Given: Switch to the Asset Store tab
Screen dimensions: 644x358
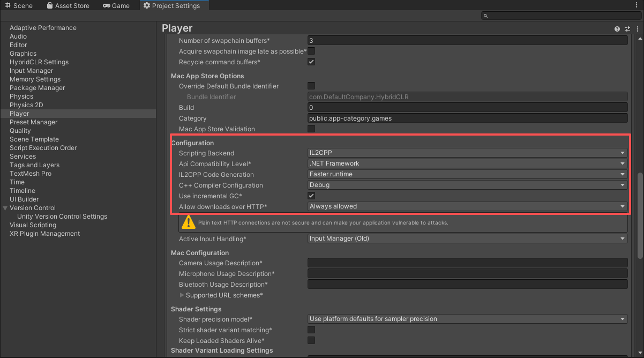Looking at the screenshot, I should coord(68,5).
